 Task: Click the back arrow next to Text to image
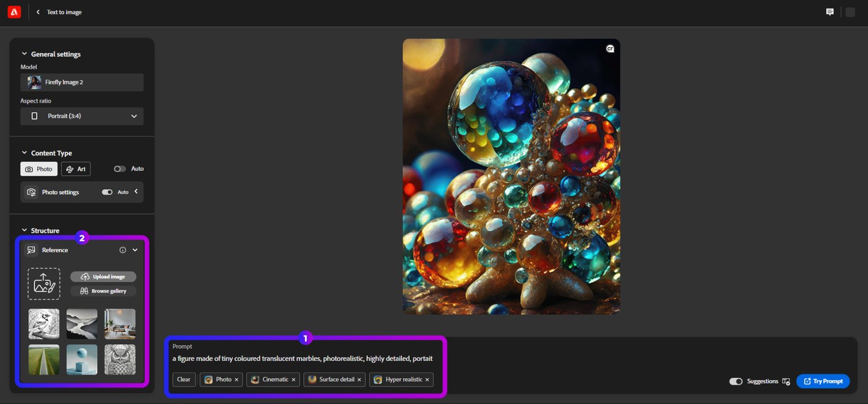coord(38,11)
